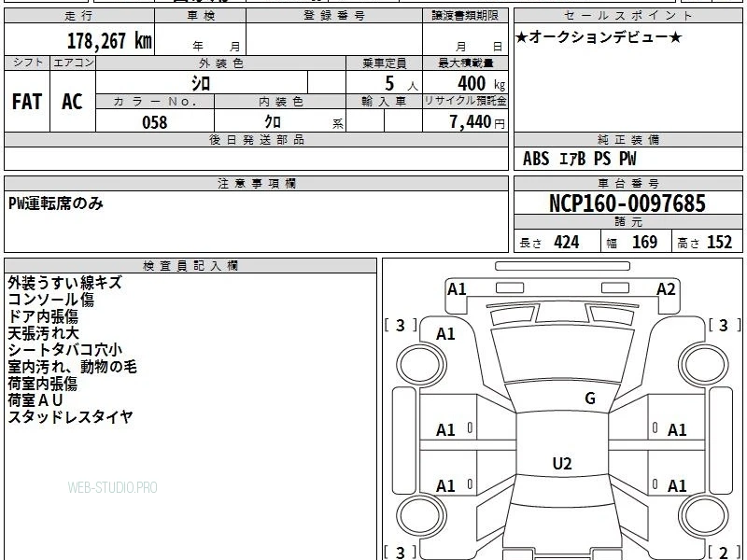Click the 車検 column header
This screenshot has width=747, height=560.
point(200,16)
